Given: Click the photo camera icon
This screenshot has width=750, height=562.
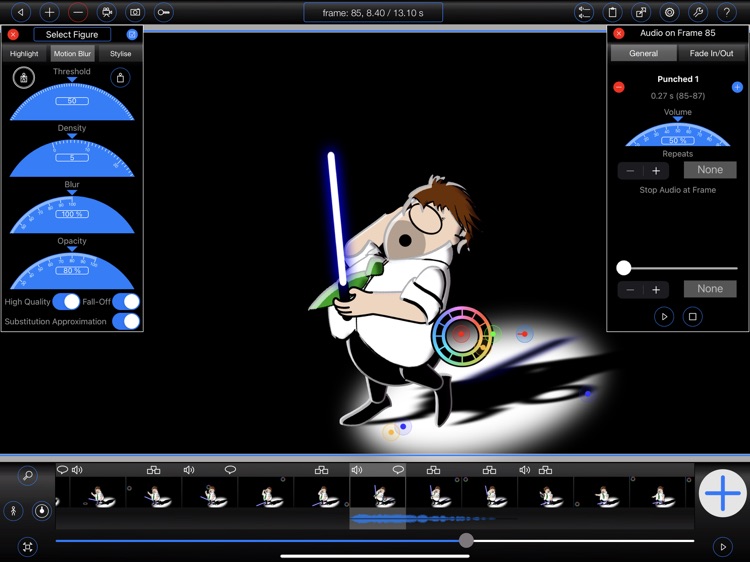Looking at the screenshot, I should 135,12.
